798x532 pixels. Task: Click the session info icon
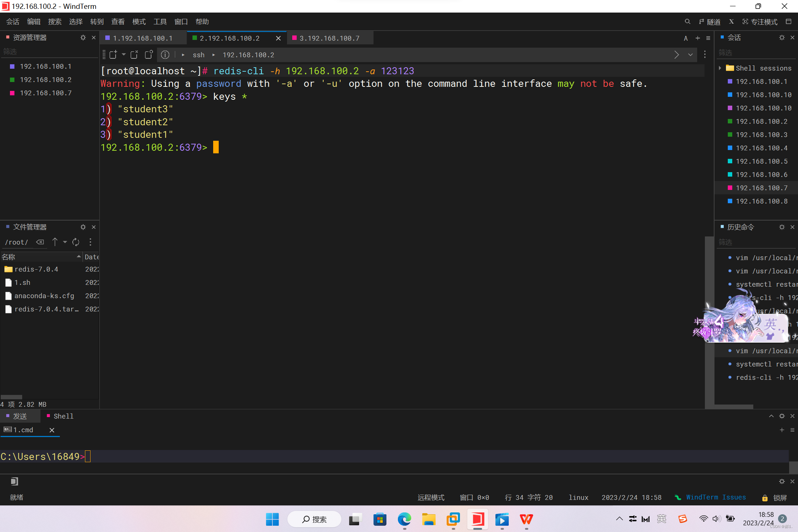point(165,55)
